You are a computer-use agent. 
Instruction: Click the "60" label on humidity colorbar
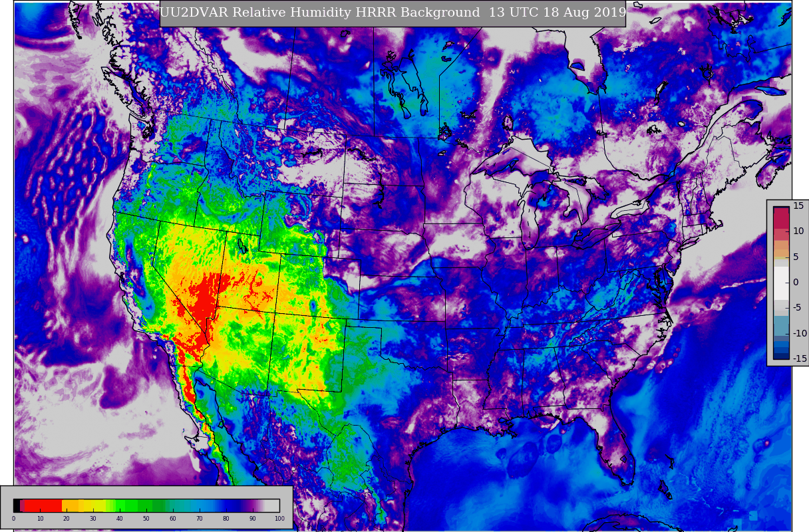(x=173, y=519)
